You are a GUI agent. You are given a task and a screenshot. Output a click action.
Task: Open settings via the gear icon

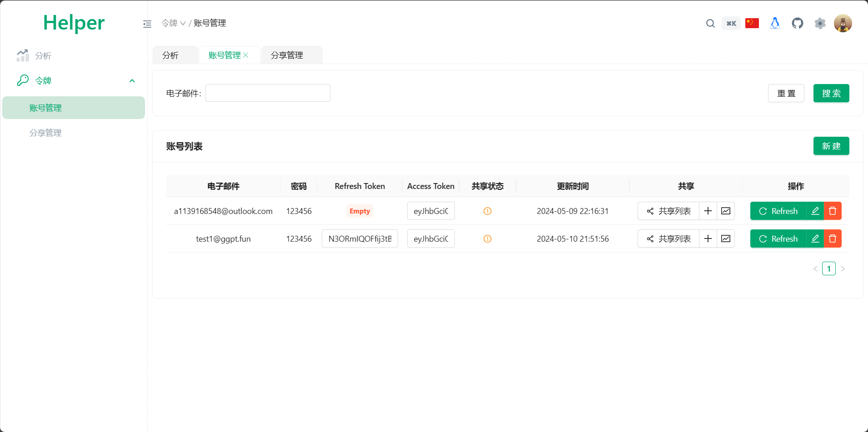tap(820, 23)
